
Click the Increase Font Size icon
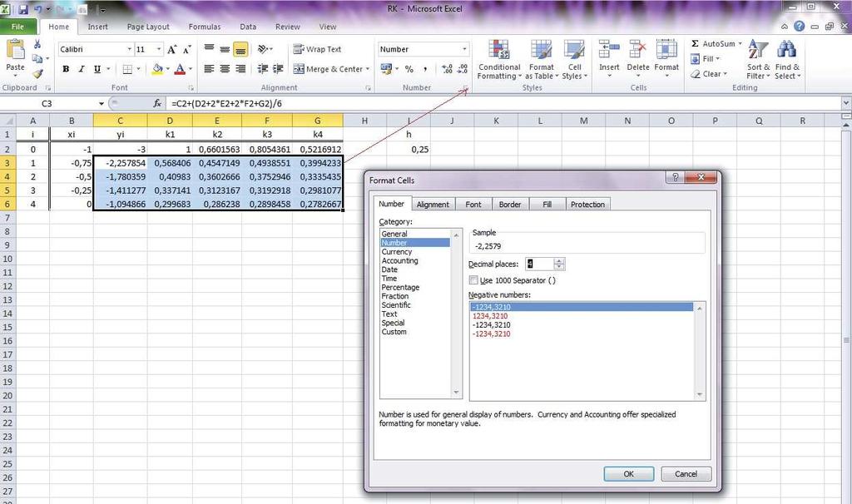coord(171,49)
